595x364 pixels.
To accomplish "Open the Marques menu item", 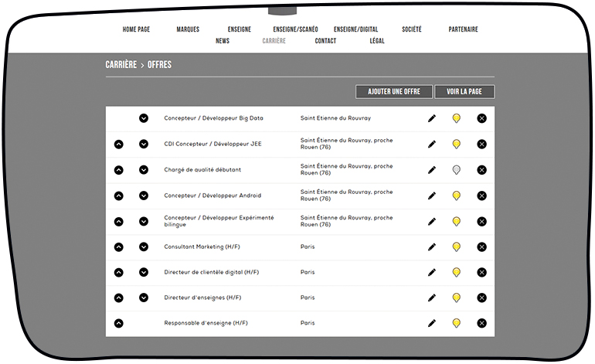I will (x=188, y=29).
